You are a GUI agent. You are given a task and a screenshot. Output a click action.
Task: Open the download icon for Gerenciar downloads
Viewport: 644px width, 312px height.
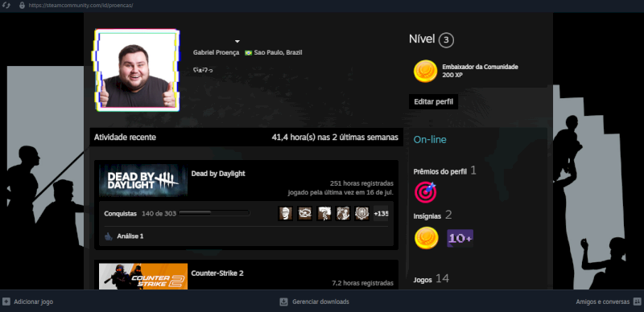[x=283, y=302]
